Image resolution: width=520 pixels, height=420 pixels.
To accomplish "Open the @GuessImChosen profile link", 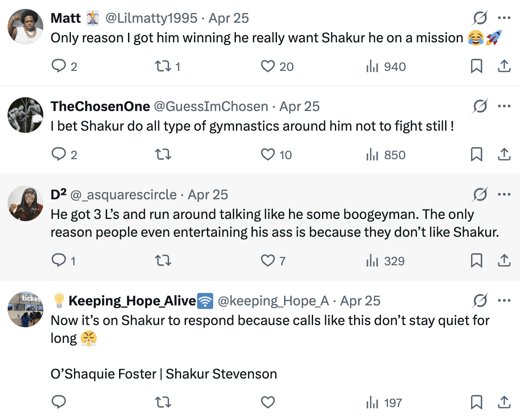I will tap(211, 107).
